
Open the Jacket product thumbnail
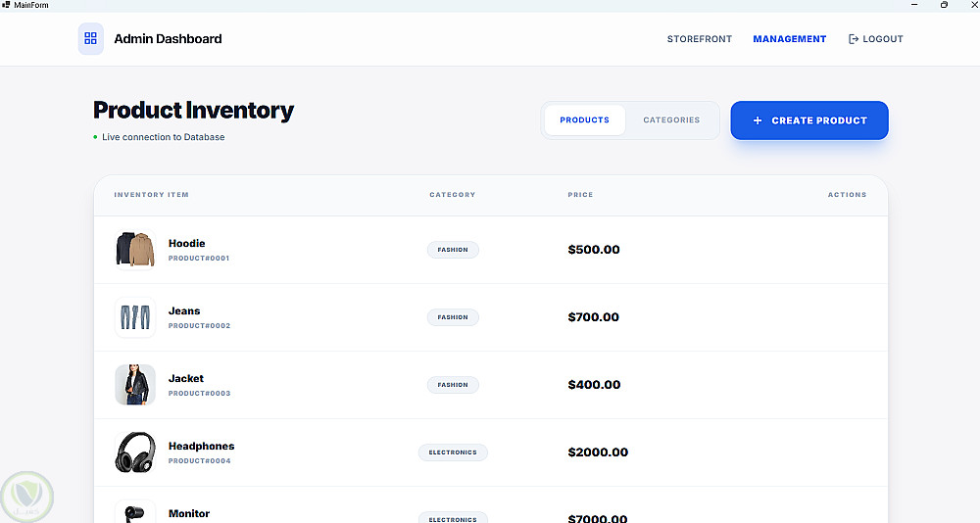135,385
